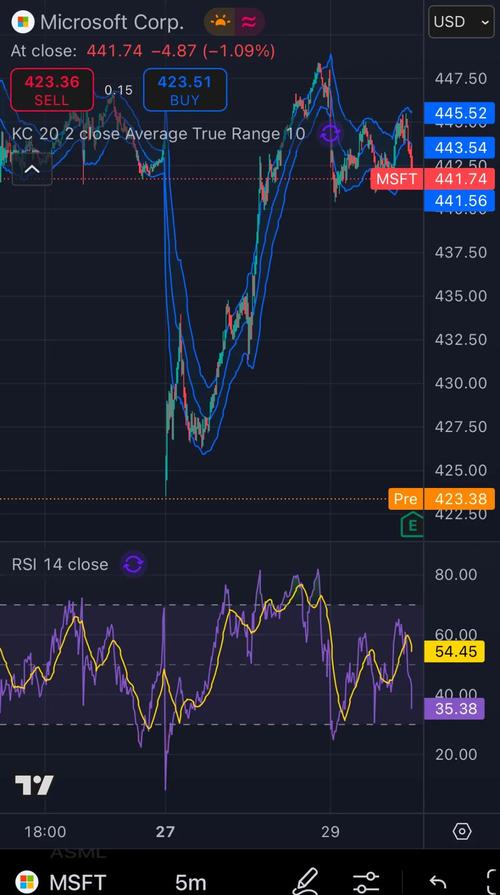Tap the purple 35.38 RSI value
The image size is (500, 895).
tap(455, 708)
